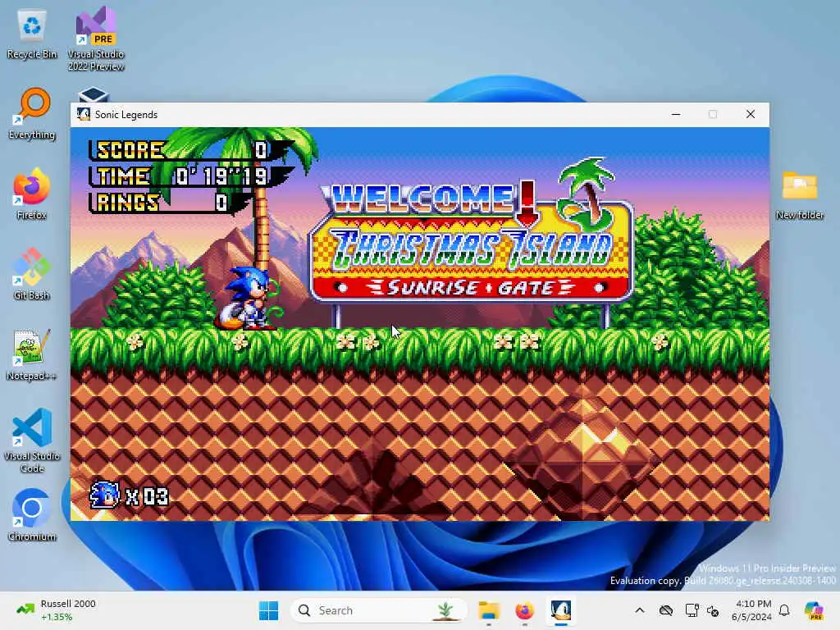Viewport: 840px width, 630px height.
Task: Minimize the Sonic Legends window
Action: (676, 114)
